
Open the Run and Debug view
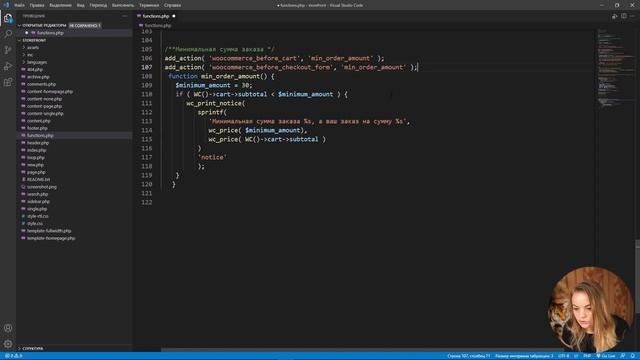[8, 66]
